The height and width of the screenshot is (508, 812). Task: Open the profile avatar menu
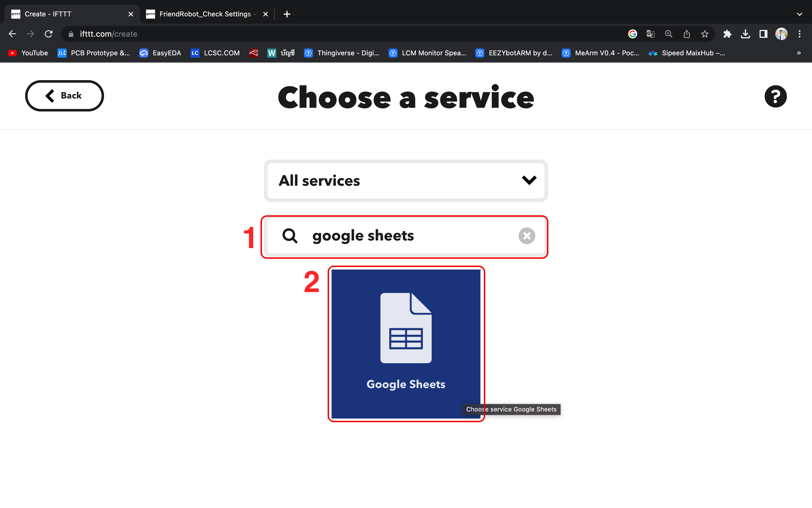(782, 34)
